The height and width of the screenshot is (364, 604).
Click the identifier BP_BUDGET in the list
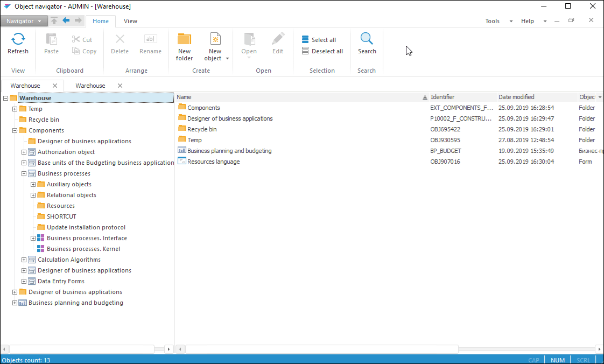tap(445, 151)
